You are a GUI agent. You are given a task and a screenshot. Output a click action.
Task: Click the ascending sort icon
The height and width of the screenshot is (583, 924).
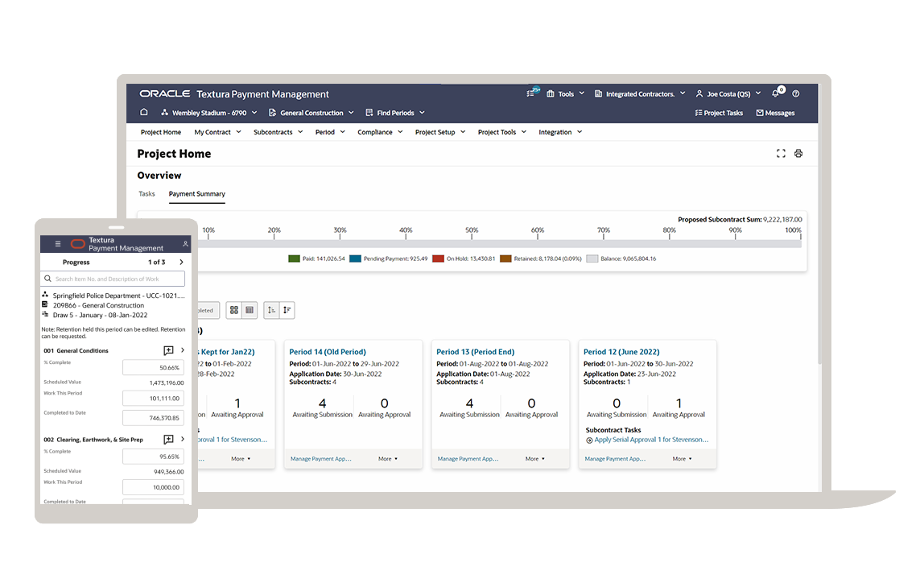272,310
